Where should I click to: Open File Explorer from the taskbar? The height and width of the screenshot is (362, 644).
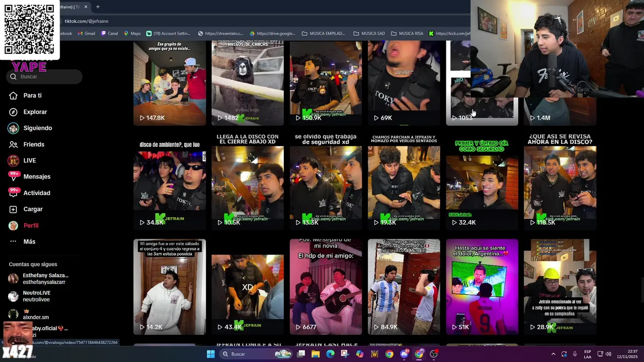click(x=315, y=354)
